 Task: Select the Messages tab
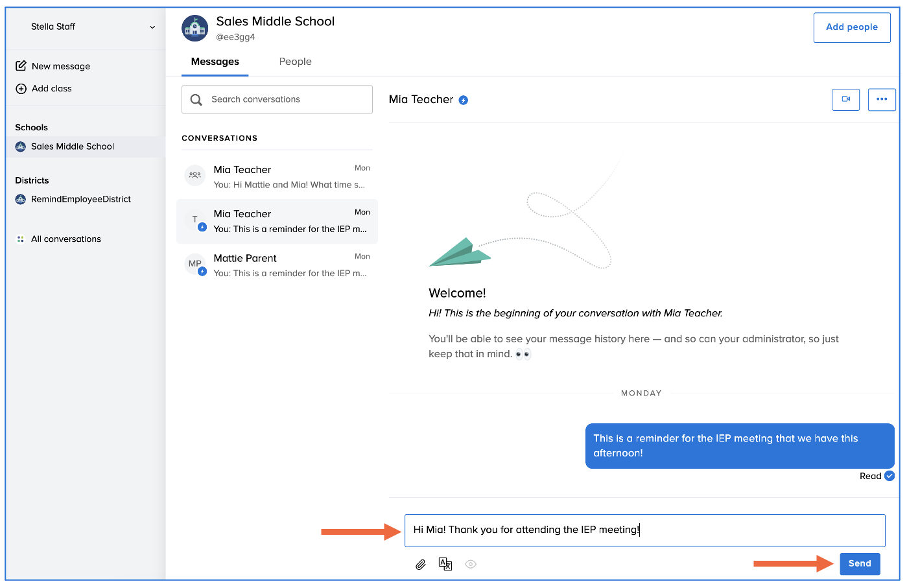(x=215, y=62)
